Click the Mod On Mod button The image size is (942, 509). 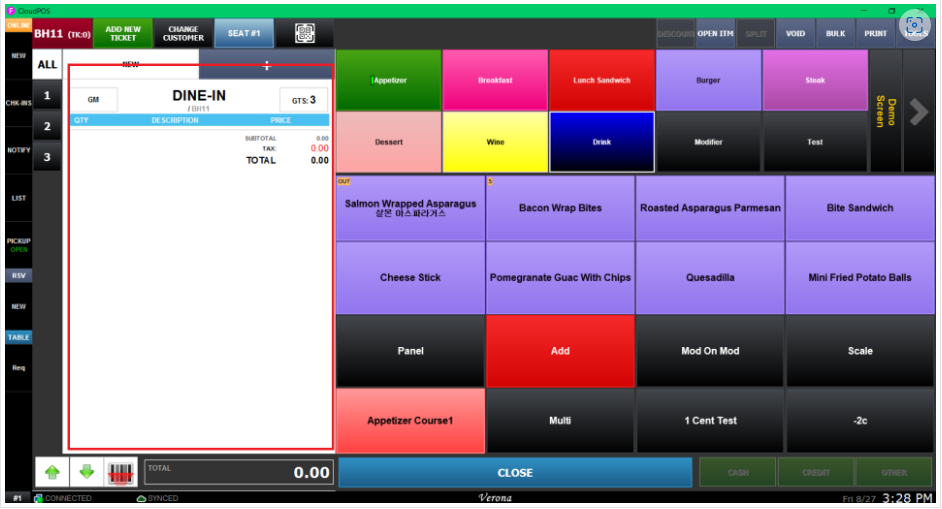pyautogui.click(x=710, y=351)
